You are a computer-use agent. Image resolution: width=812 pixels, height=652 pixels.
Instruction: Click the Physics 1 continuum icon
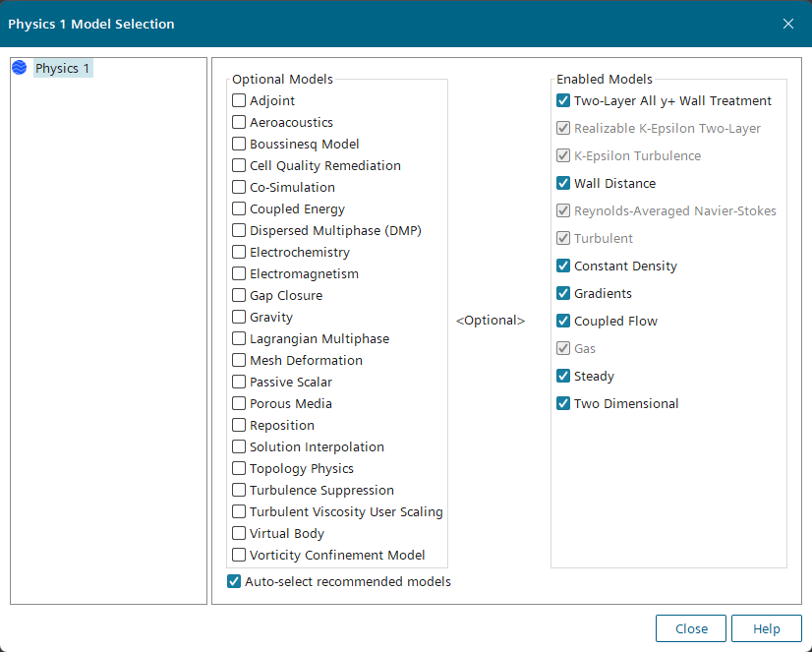tap(20, 69)
